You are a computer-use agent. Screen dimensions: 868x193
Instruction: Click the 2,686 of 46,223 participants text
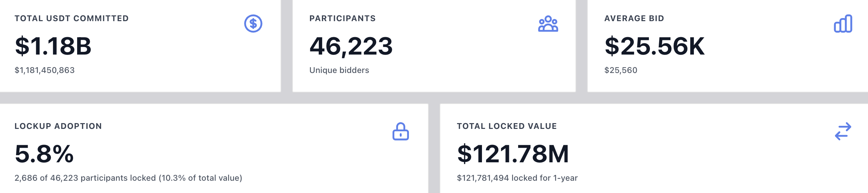coord(128,178)
